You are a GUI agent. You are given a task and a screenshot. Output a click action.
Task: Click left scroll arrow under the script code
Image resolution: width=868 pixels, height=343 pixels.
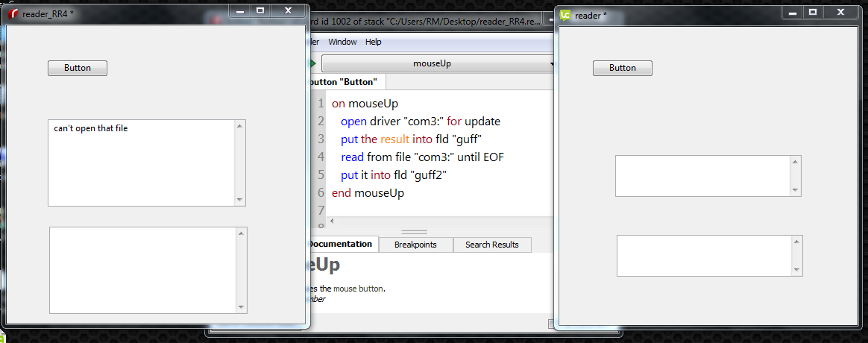(332, 221)
